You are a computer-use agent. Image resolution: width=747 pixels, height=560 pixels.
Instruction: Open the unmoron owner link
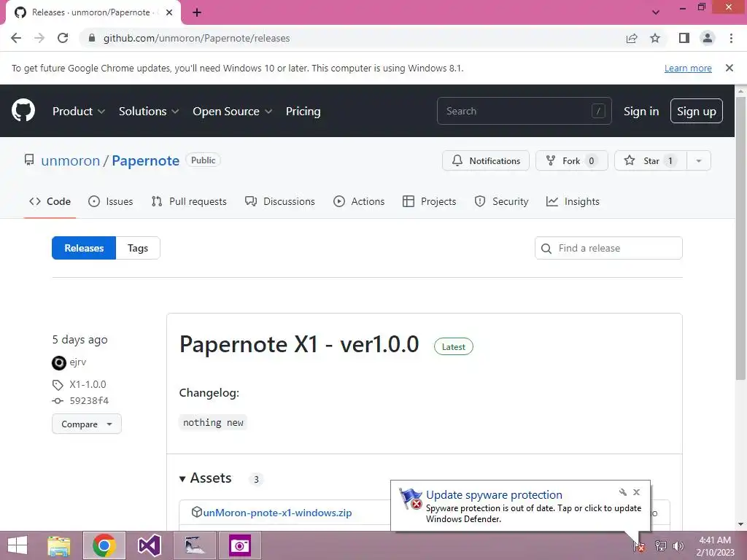coord(71,160)
